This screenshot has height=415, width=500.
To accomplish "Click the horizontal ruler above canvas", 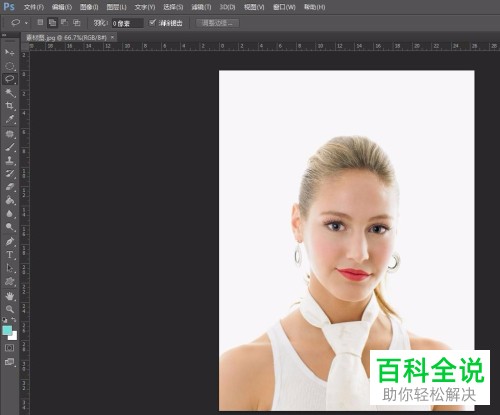I will click(x=265, y=46).
